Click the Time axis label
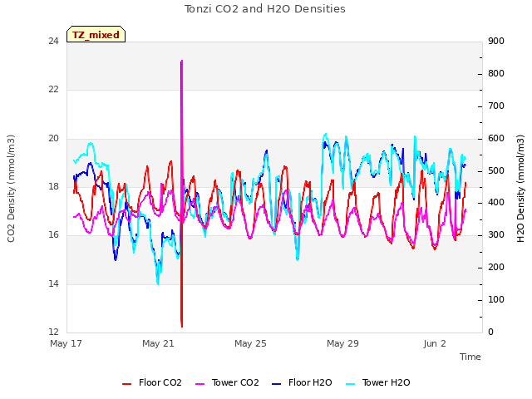The image size is (532, 399). (x=470, y=357)
